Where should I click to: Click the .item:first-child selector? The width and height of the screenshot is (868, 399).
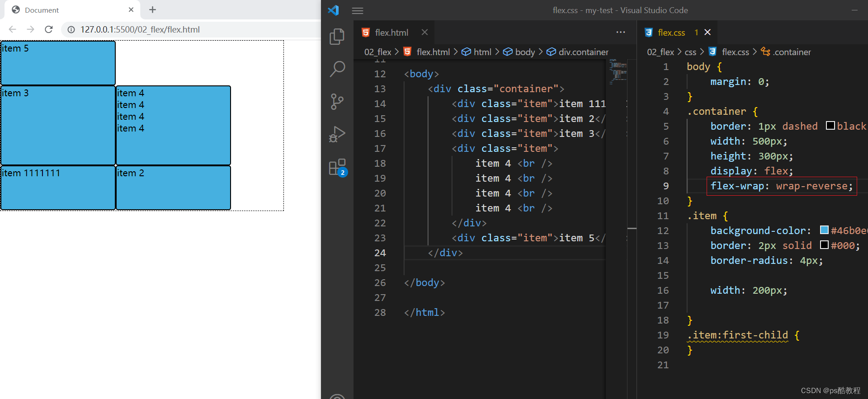pyautogui.click(x=737, y=335)
